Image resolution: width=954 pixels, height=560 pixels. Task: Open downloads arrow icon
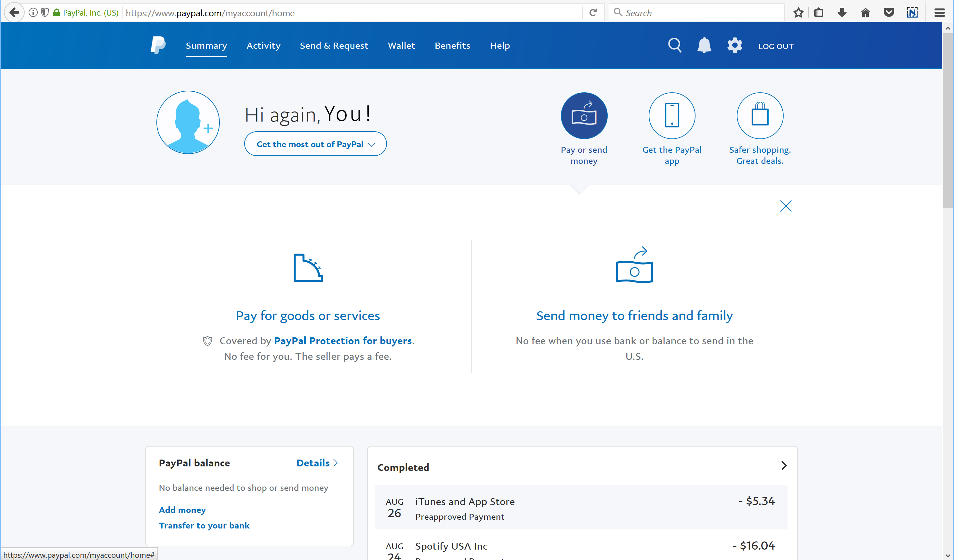842,13
